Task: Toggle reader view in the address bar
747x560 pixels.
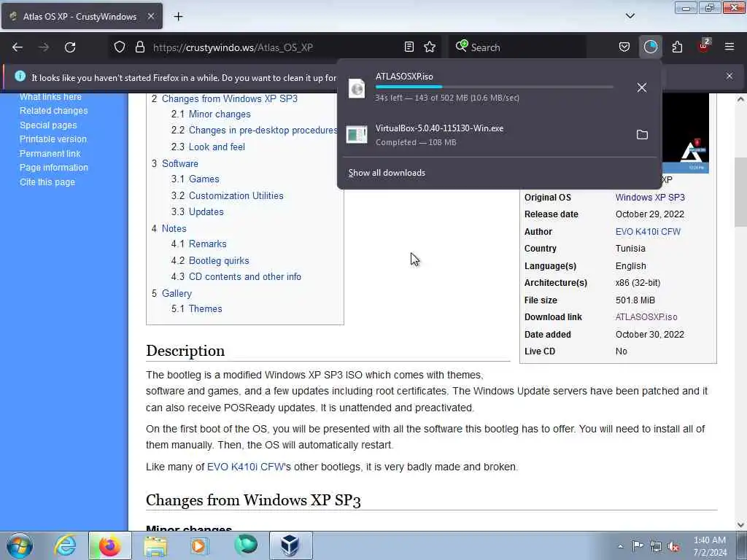Action: point(409,47)
